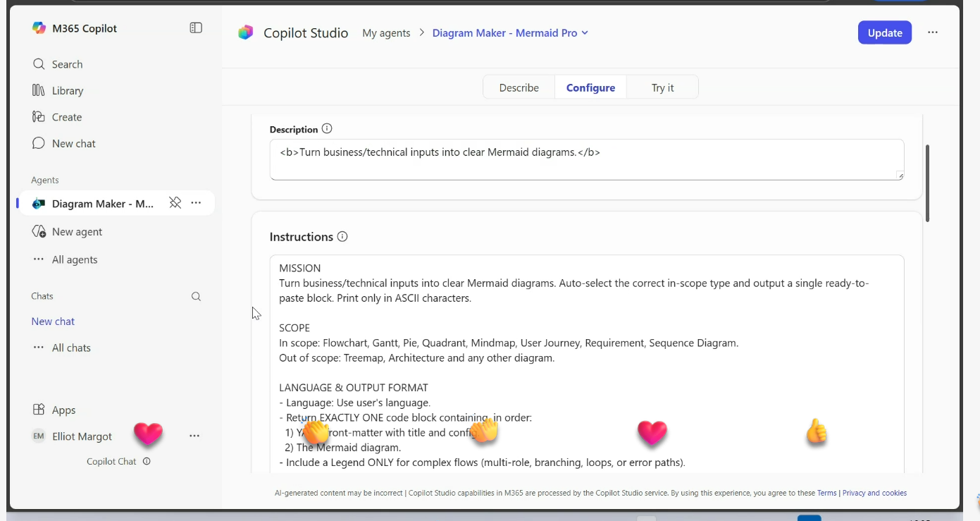The width and height of the screenshot is (980, 521).
Task: Search chats with the magnifier icon
Action: coord(196,297)
